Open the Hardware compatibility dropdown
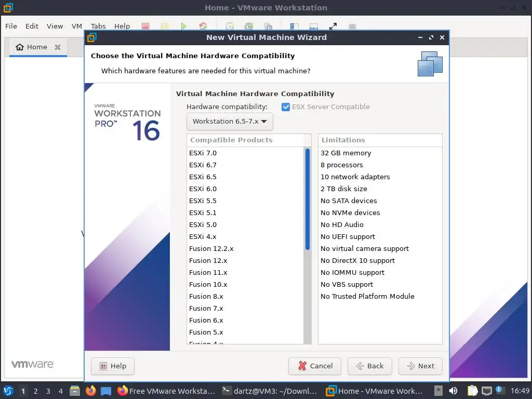 (x=230, y=122)
